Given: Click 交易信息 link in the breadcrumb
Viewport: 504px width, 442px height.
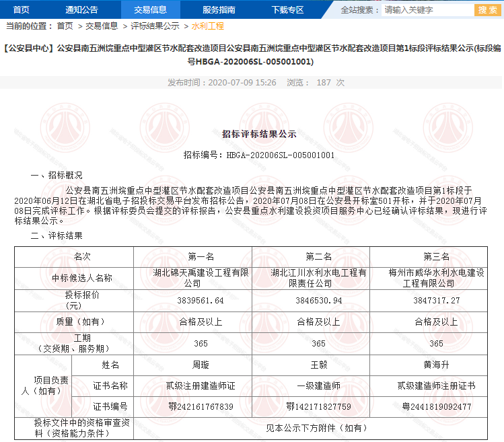Looking at the screenshot, I should point(102,26).
